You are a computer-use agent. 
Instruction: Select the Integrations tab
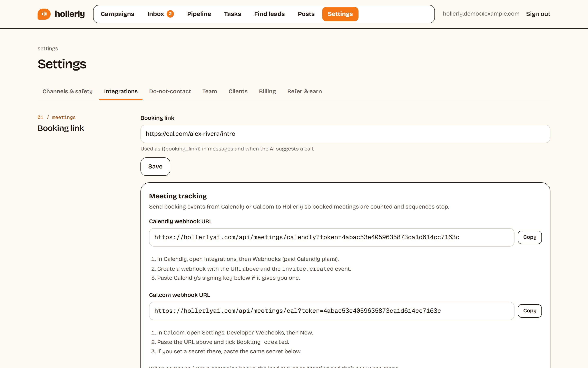121,91
